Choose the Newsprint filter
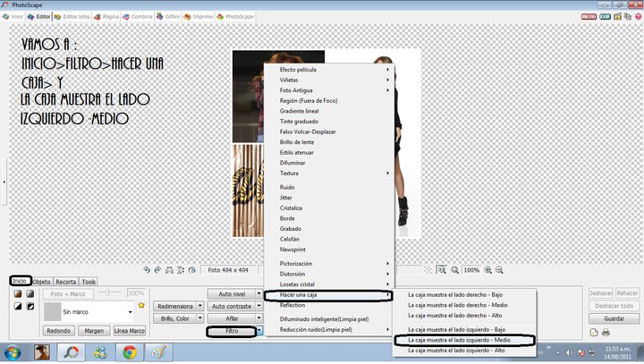 tap(328, 250)
